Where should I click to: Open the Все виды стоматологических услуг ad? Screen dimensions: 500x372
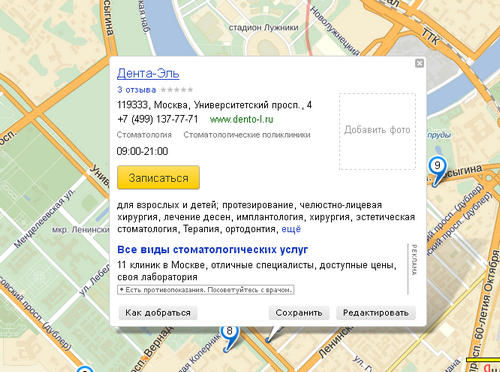pyautogui.click(x=212, y=249)
